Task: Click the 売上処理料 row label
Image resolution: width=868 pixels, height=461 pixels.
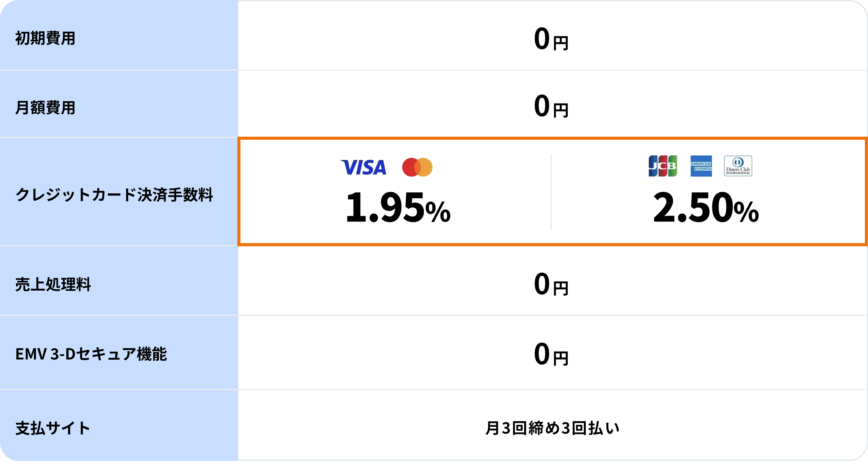Action: click(53, 284)
